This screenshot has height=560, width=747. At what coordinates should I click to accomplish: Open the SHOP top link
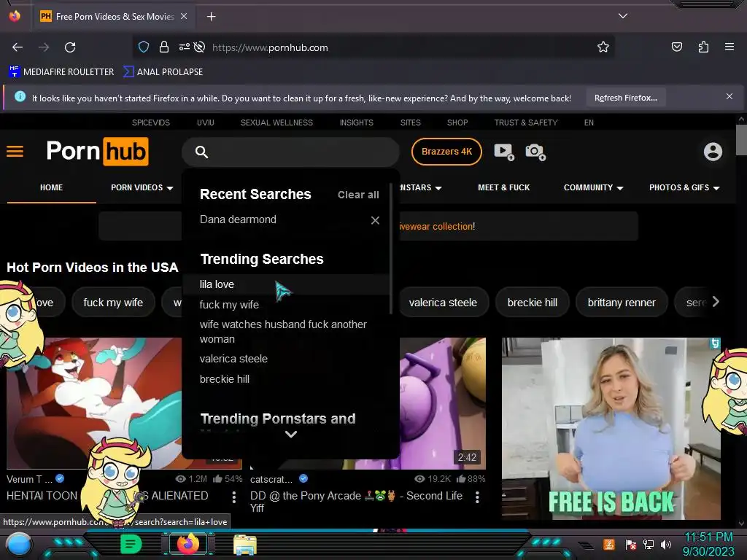click(x=457, y=122)
